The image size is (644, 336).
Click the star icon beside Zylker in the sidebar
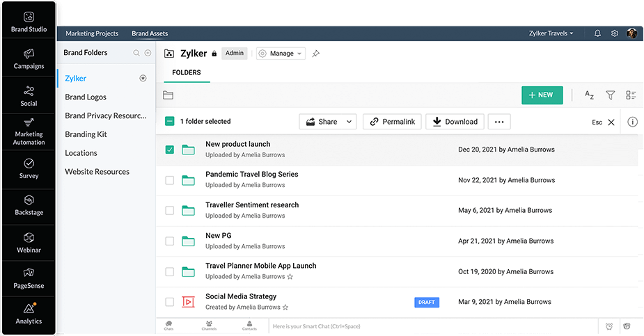pyautogui.click(x=143, y=79)
